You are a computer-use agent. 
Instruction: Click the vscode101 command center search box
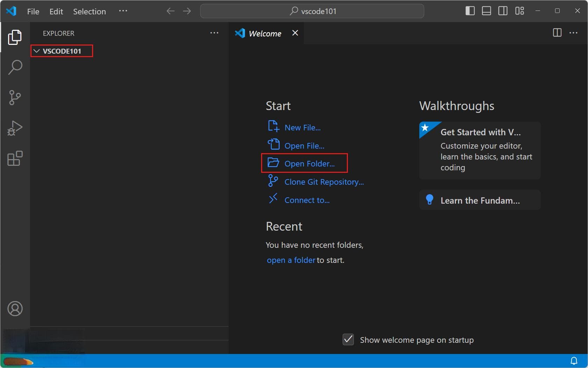click(x=312, y=11)
